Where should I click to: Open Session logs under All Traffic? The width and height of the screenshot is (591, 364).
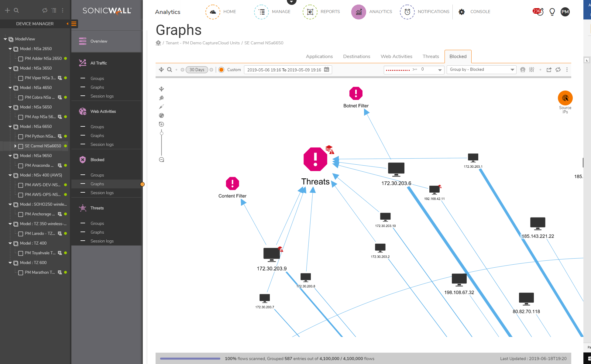pyautogui.click(x=102, y=96)
